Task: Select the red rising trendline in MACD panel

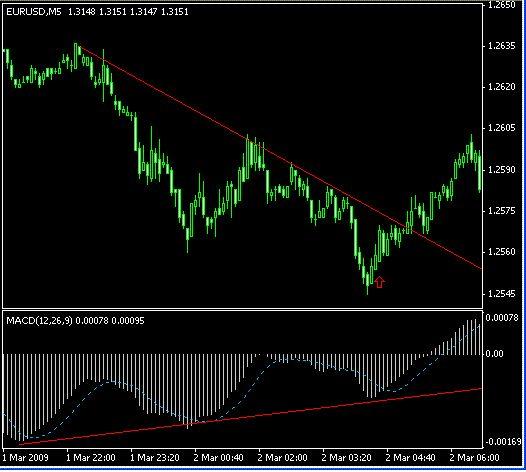Action: click(250, 417)
